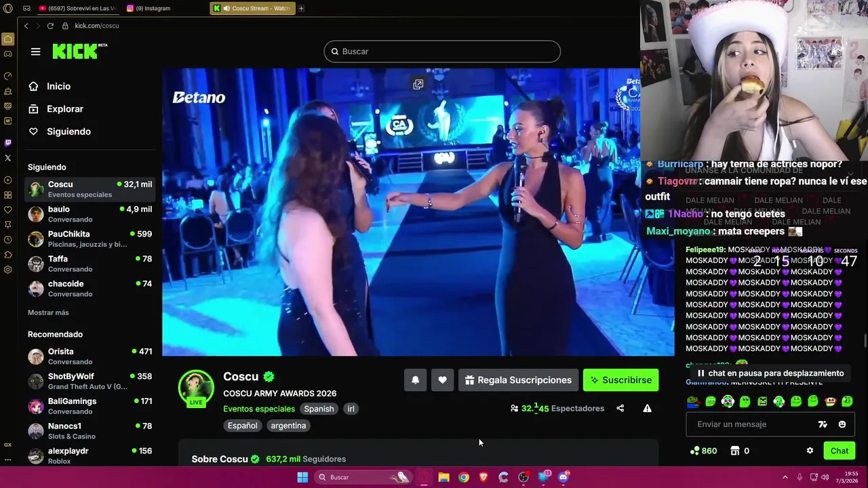This screenshot has width=868, height=488.
Task: Click the Suscribirse button
Action: (620, 380)
